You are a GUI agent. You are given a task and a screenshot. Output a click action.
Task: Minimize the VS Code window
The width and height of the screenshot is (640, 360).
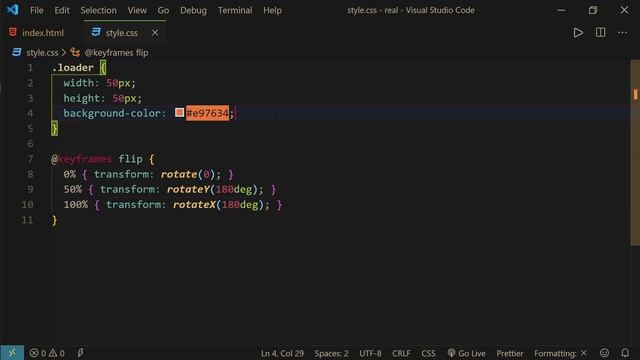(561, 10)
